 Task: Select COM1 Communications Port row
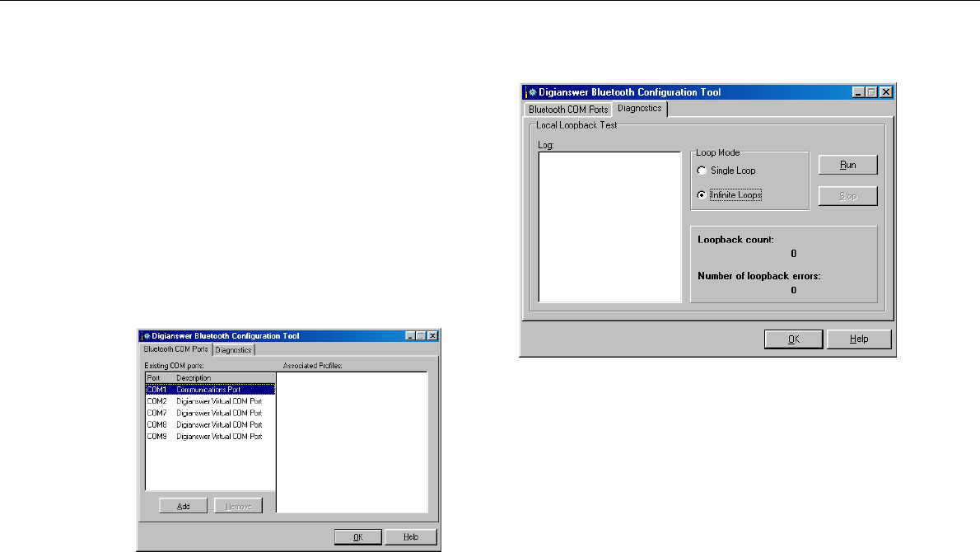(210, 390)
